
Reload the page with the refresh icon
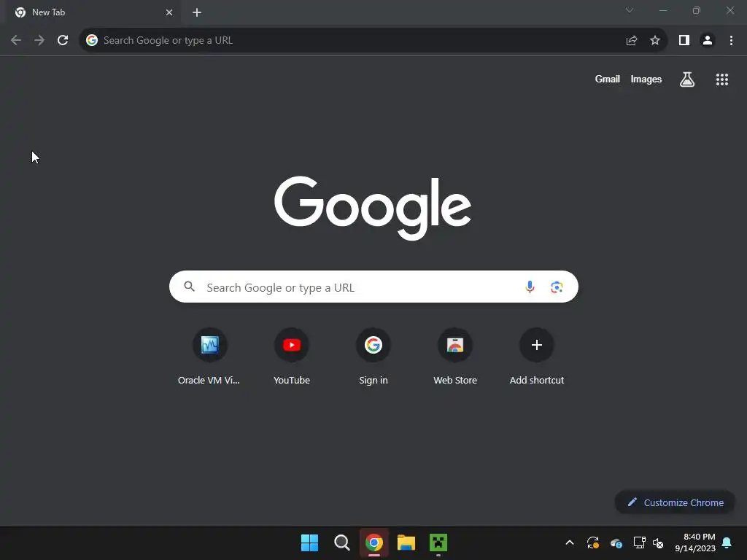[x=63, y=41]
